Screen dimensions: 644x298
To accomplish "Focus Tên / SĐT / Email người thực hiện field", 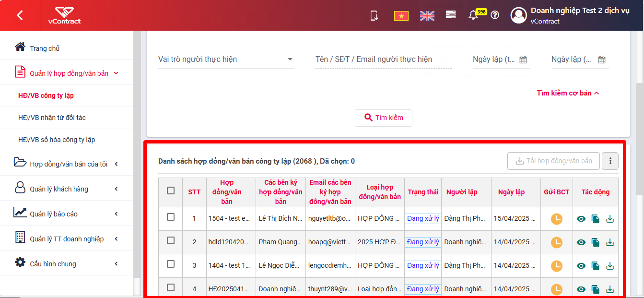I will pos(384,60).
